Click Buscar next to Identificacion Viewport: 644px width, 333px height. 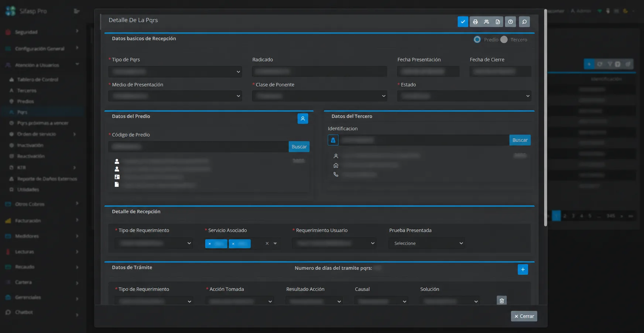coord(520,140)
